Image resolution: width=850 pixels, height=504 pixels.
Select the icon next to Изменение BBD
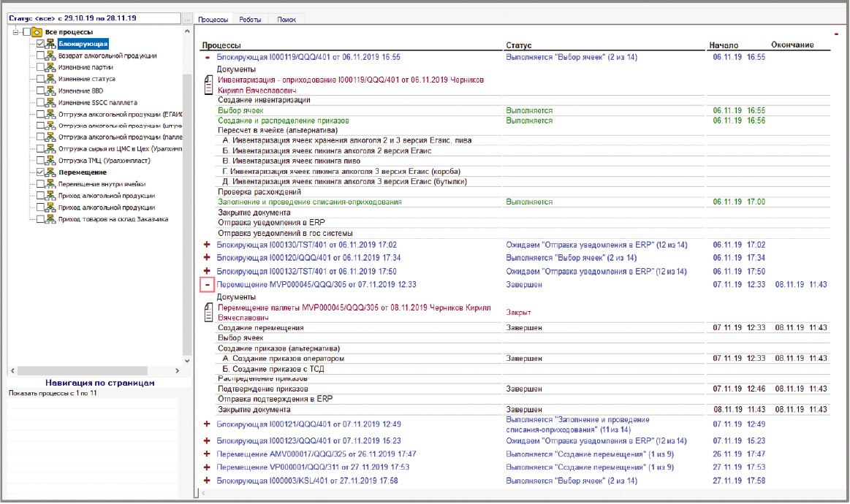[x=50, y=91]
